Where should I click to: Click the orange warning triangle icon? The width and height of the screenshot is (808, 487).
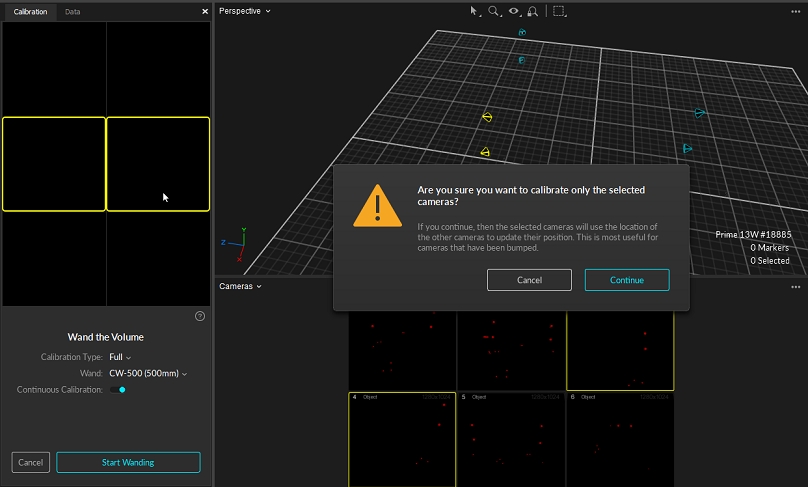(378, 205)
